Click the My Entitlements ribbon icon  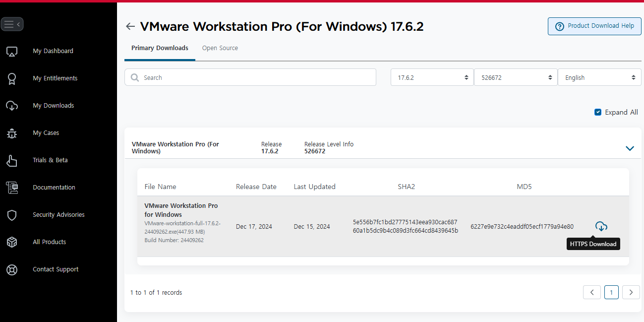[12, 78]
